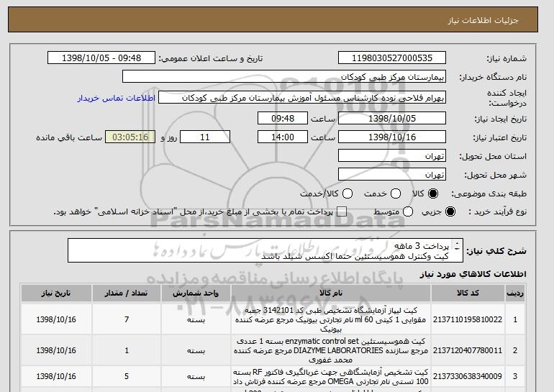Click the need number field 1198030527000535

coord(392,58)
